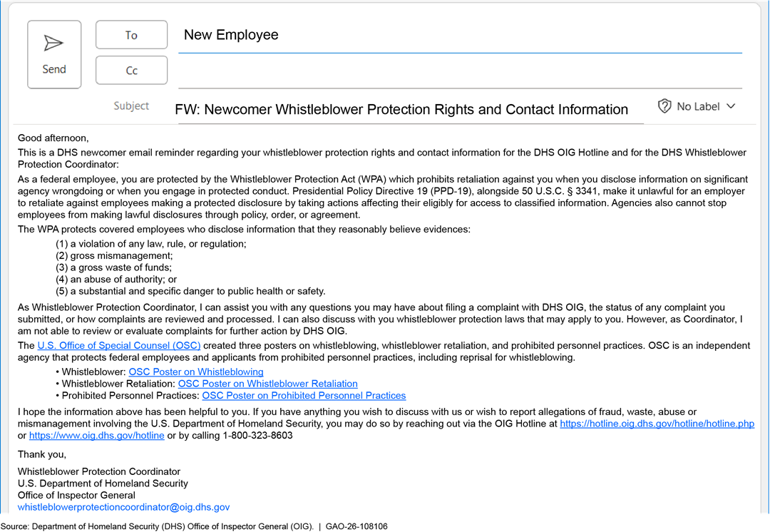Open OSC Poster on Whistleblower Retaliation link
The width and height of the screenshot is (770, 532).
[267, 384]
